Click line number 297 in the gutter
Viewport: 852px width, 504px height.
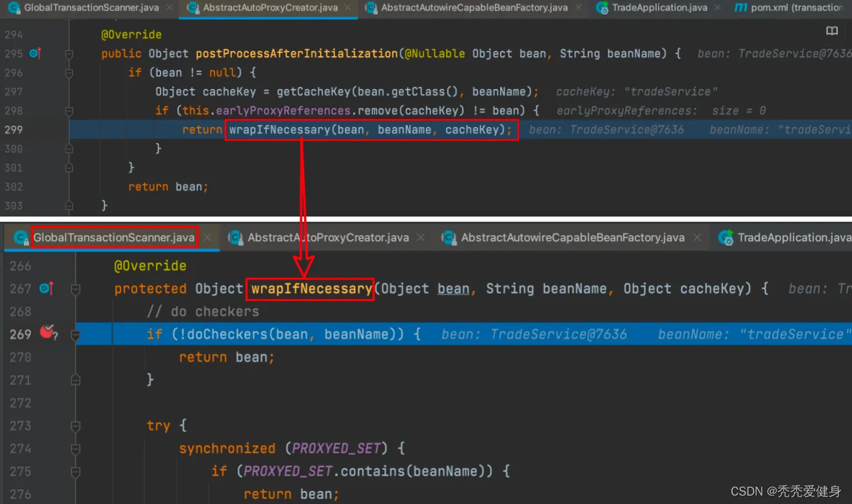click(x=13, y=92)
